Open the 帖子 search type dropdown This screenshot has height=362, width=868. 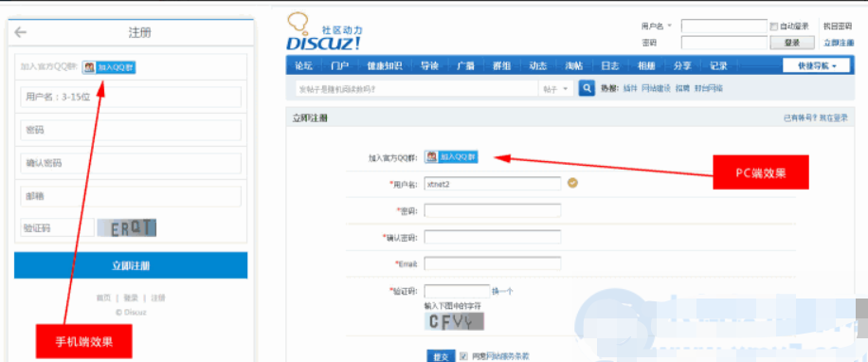coord(556,88)
